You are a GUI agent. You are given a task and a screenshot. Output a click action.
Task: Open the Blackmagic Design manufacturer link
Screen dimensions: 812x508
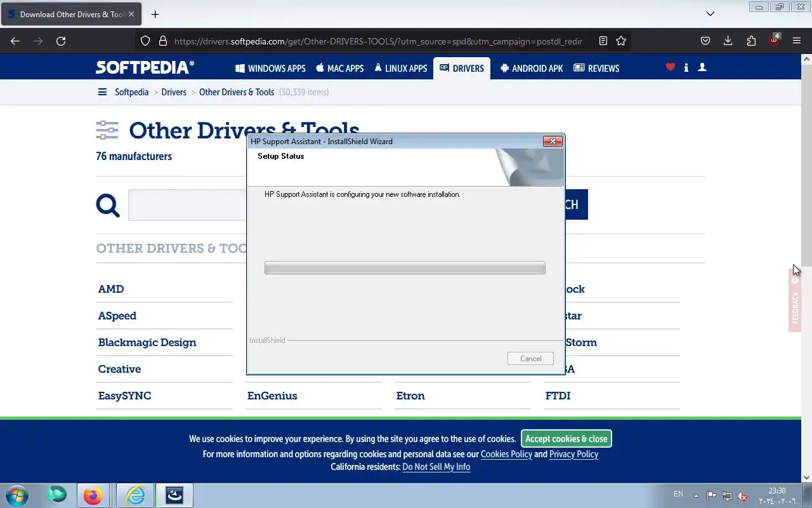[x=147, y=342]
